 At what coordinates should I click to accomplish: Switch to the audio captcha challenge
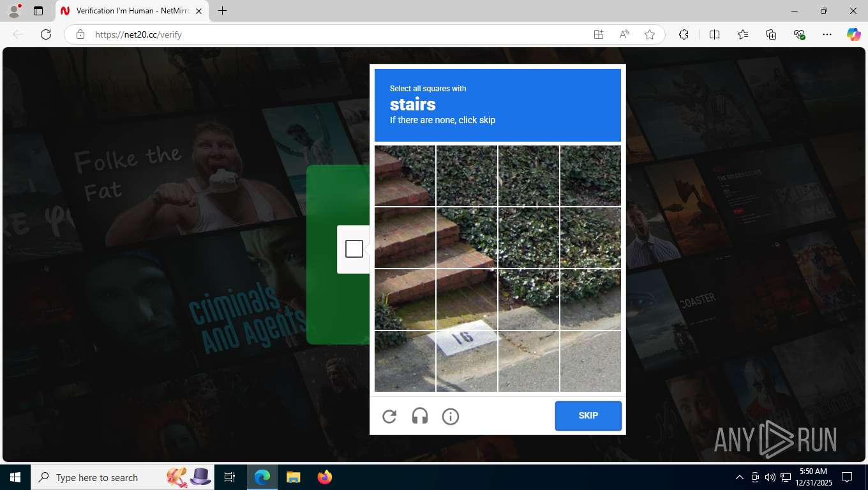point(420,417)
